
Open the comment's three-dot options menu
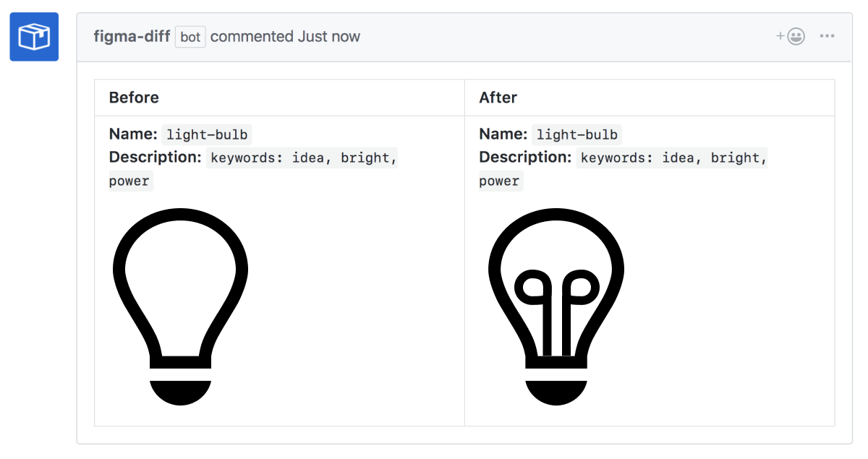click(x=827, y=37)
